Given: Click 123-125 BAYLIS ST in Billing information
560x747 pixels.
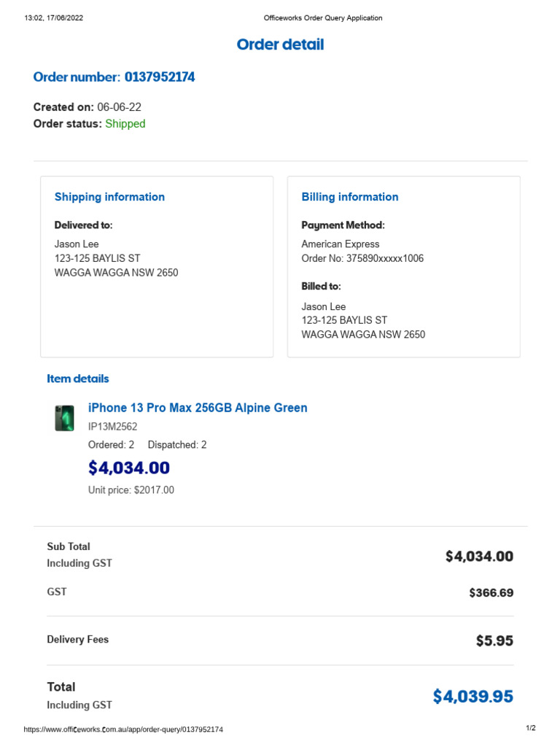Looking at the screenshot, I should coord(344,320).
